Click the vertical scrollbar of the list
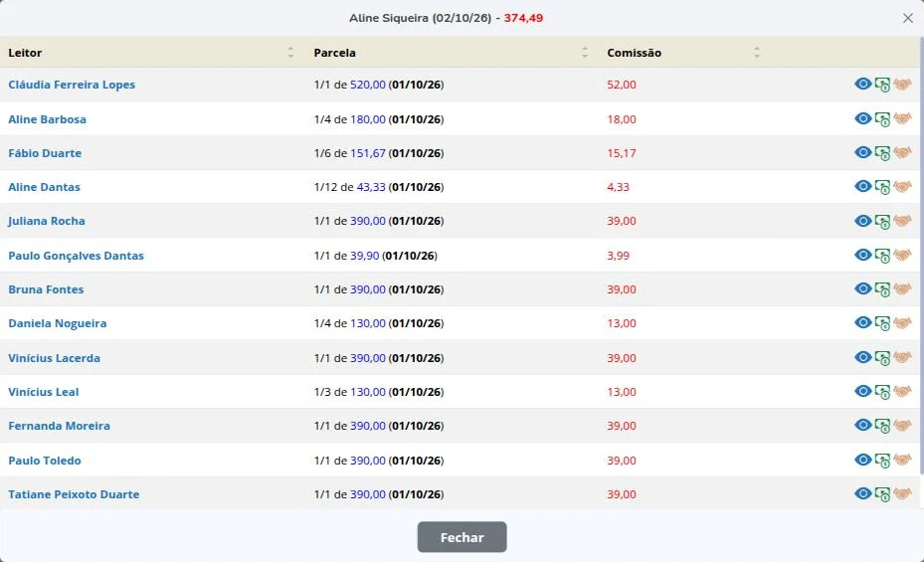 (x=921, y=254)
